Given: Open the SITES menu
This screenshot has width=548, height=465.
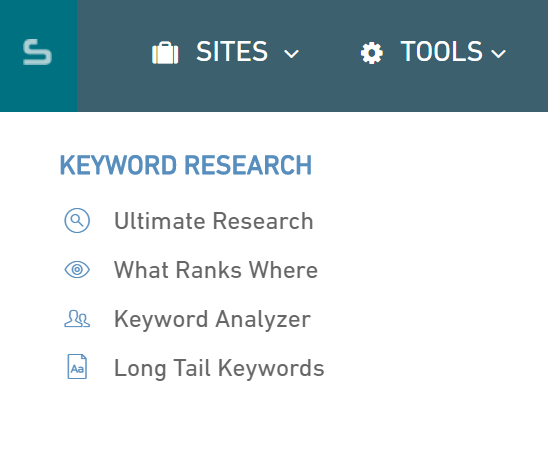Looking at the screenshot, I should (x=225, y=52).
